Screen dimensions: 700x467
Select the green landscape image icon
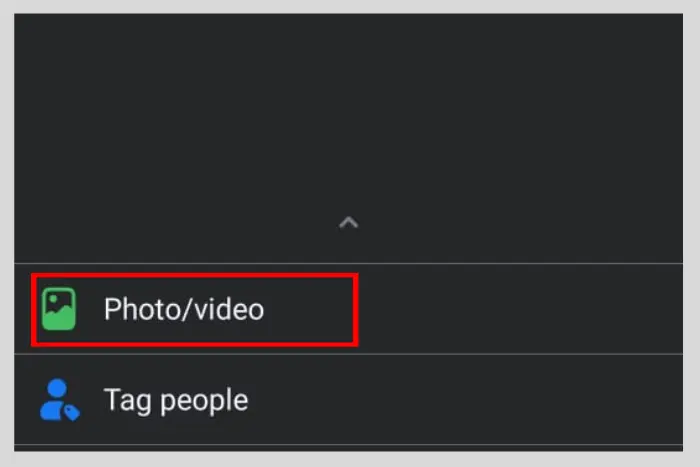pos(58,309)
